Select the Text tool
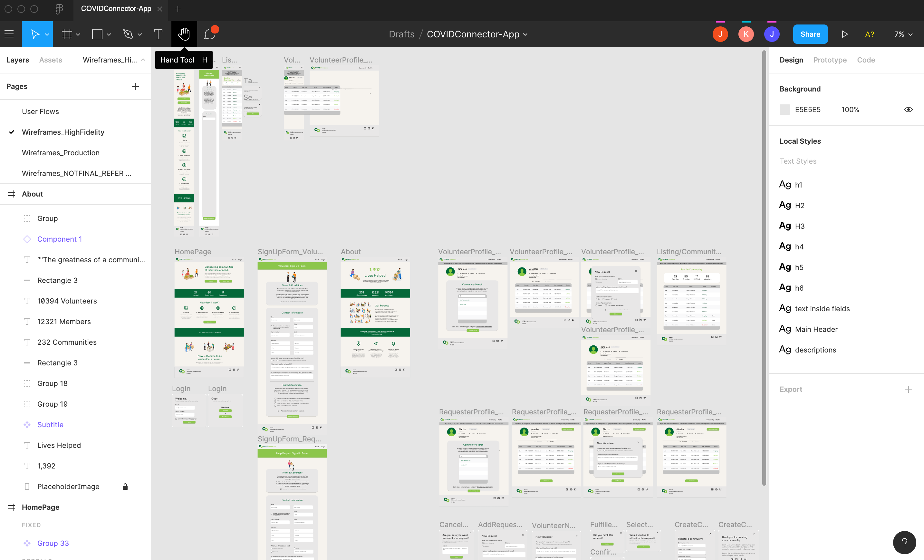Viewport: 924px width, 560px height. click(158, 34)
